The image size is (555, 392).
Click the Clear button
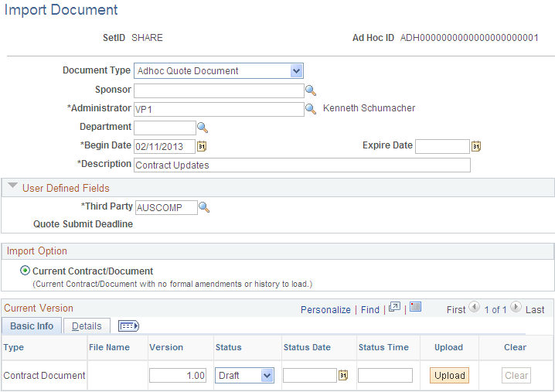(516, 375)
